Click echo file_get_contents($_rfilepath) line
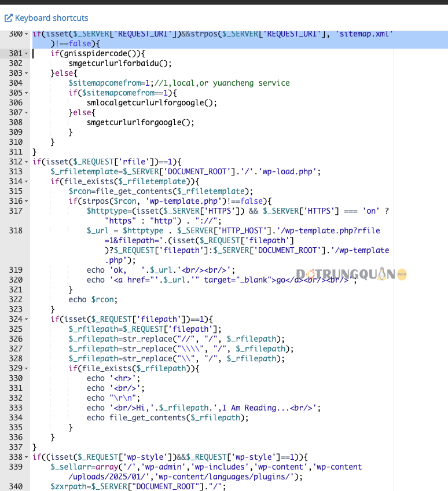The height and width of the screenshot is (491, 448). pyautogui.click(x=167, y=417)
